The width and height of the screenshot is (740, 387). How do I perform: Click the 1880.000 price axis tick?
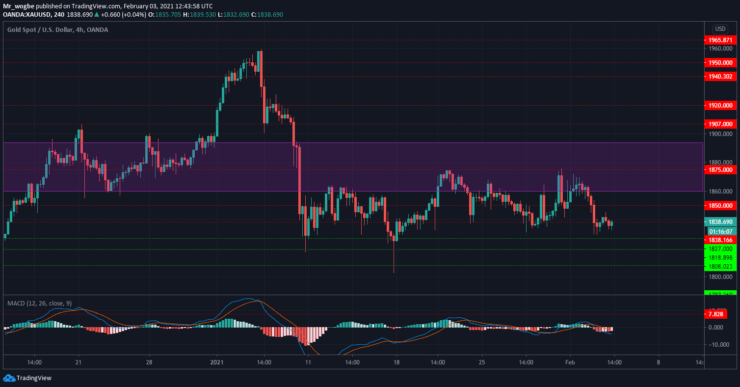coord(720,163)
